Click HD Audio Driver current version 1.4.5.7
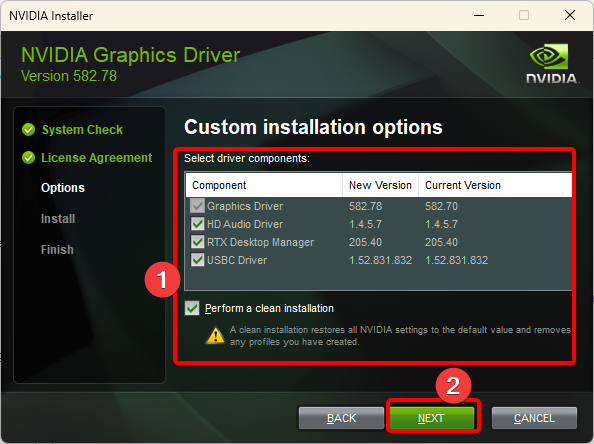This screenshot has height=444, width=594. tap(441, 224)
